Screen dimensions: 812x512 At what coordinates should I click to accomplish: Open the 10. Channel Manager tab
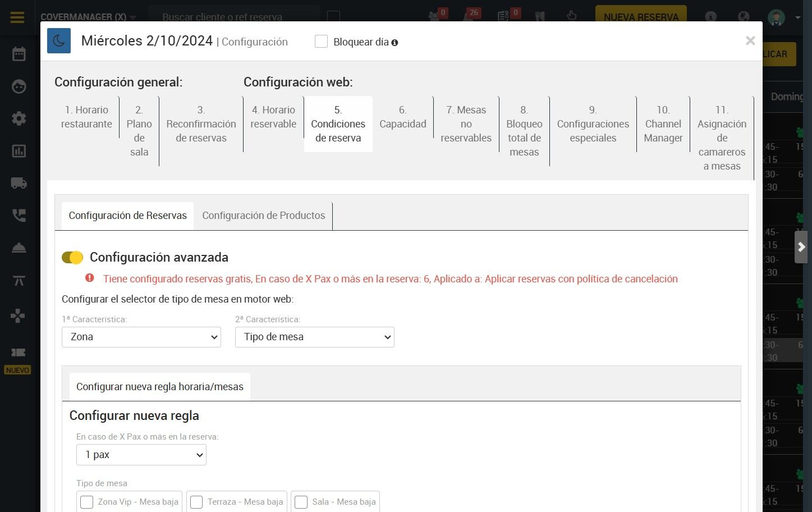coord(663,124)
